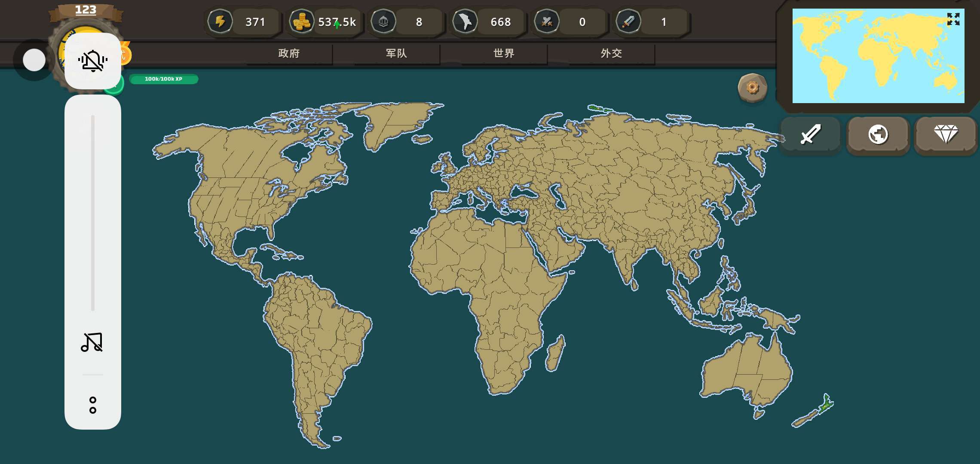Open the diamond shop button
Screen dimensions: 980x464
tap(946, 134)
